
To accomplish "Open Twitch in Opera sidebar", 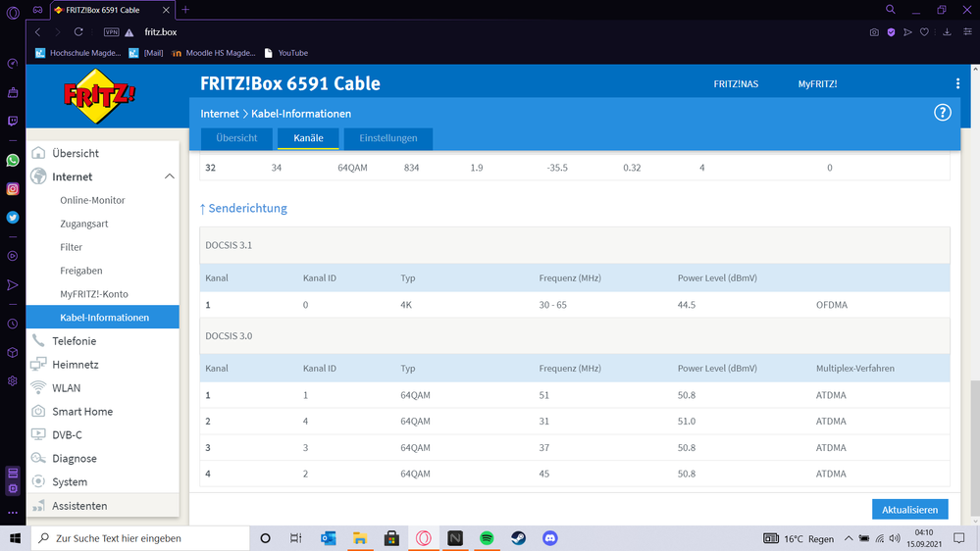I will pyautogui.click(x=13, y=121).
